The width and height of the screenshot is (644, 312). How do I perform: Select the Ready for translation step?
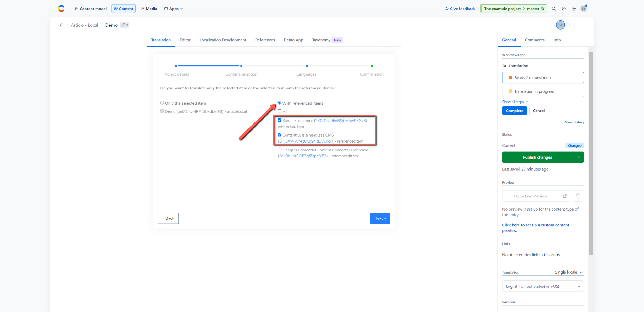pos(543,78)
